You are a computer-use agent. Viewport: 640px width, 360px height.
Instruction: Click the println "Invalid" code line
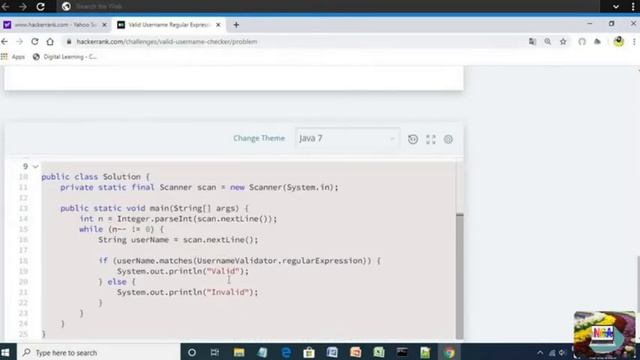(187, 292)
